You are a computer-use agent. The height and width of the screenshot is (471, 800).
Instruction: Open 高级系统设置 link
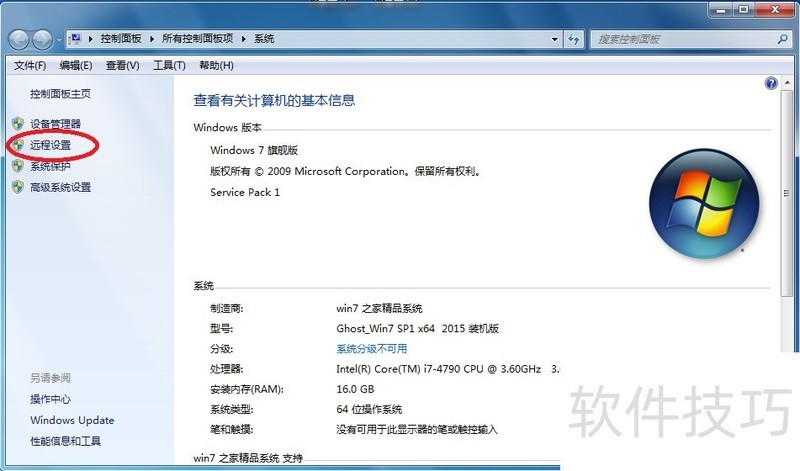[x=60, y=187]
